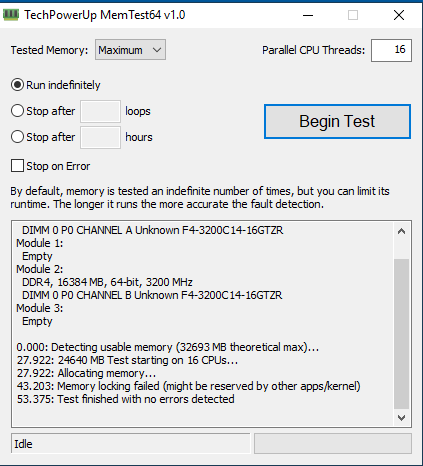Enable the Stop on Error checkbox
The height and width of the screenshot is (466, 423).
click(17, 166)
